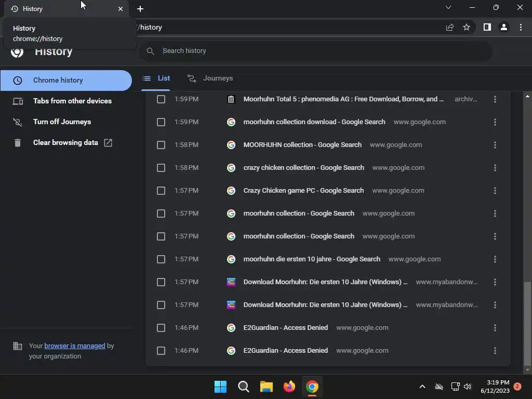Image resolution: width=532 pixels, height=399 pixels.
Task: Close the History tab
Action: tap(121, 9)
